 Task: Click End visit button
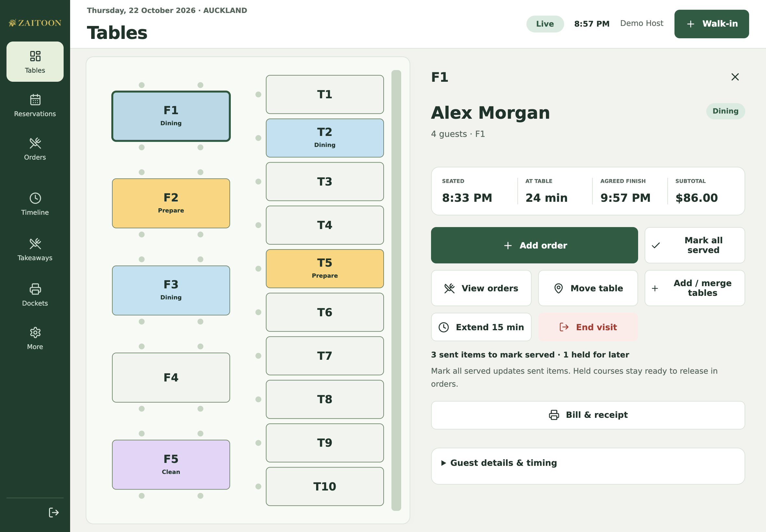pyautogui.click(x=587, y=327)
